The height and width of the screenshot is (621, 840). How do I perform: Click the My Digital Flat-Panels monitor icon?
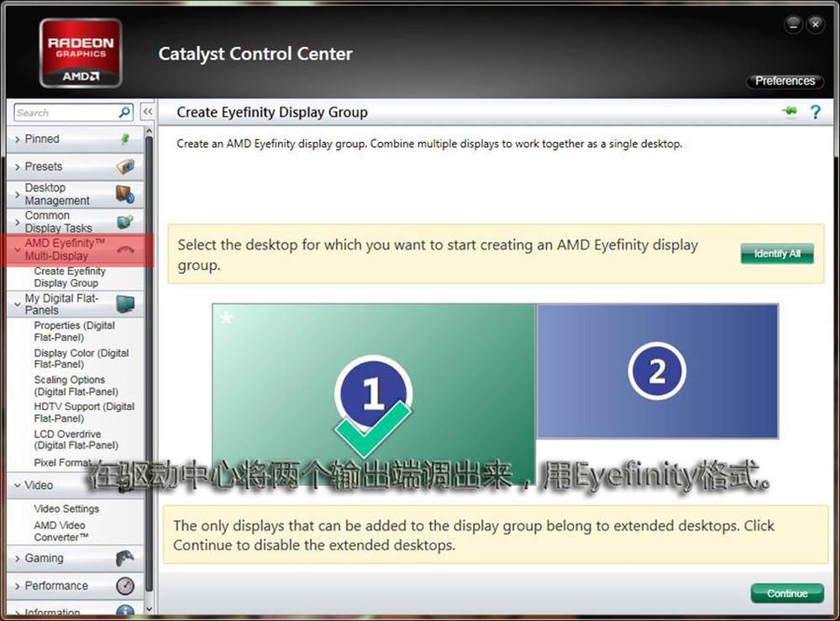[125, 304]
